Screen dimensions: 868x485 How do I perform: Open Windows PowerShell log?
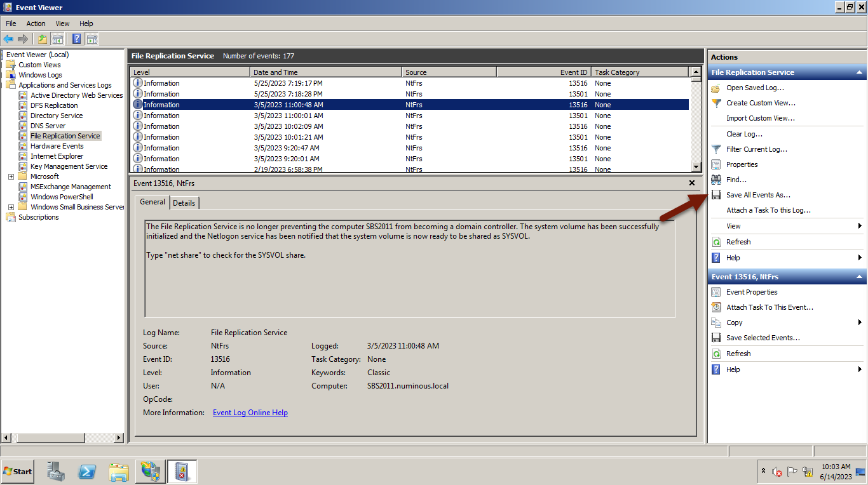[x=62, y=197]
